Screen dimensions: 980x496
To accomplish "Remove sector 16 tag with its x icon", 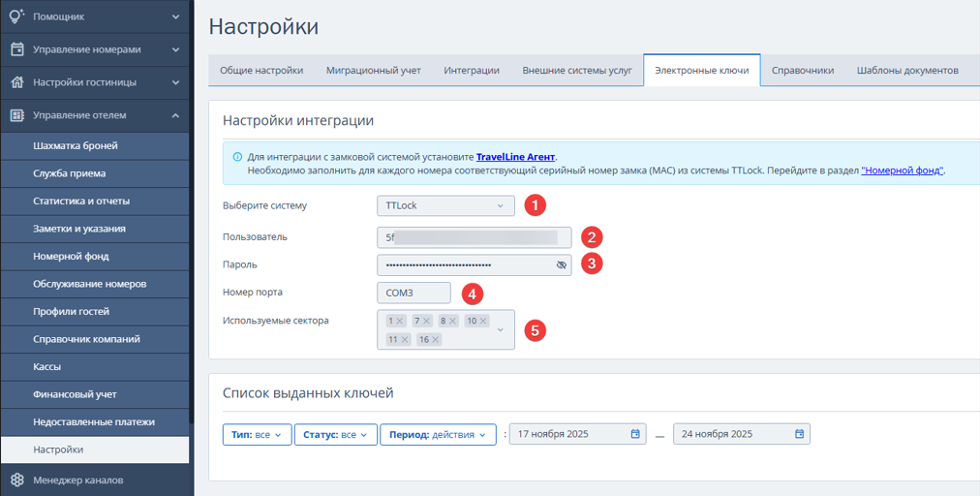I will pyautogui.click(x=436, y=340).
